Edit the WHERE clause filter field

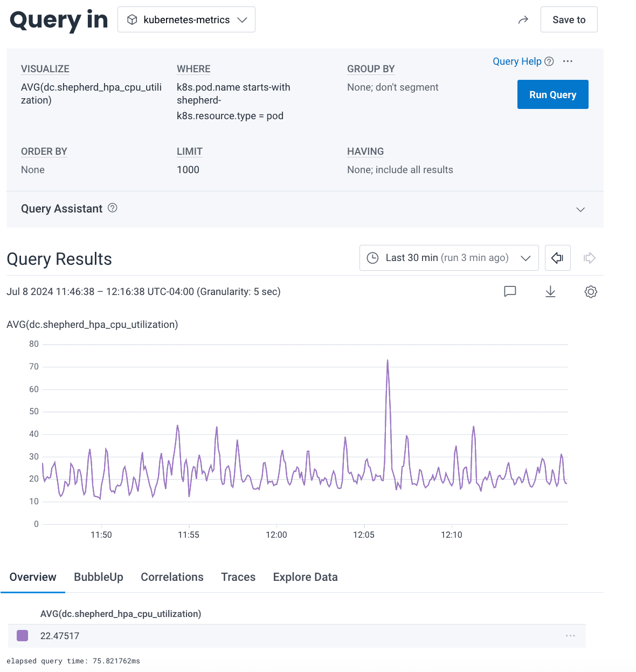pos(233,101)
